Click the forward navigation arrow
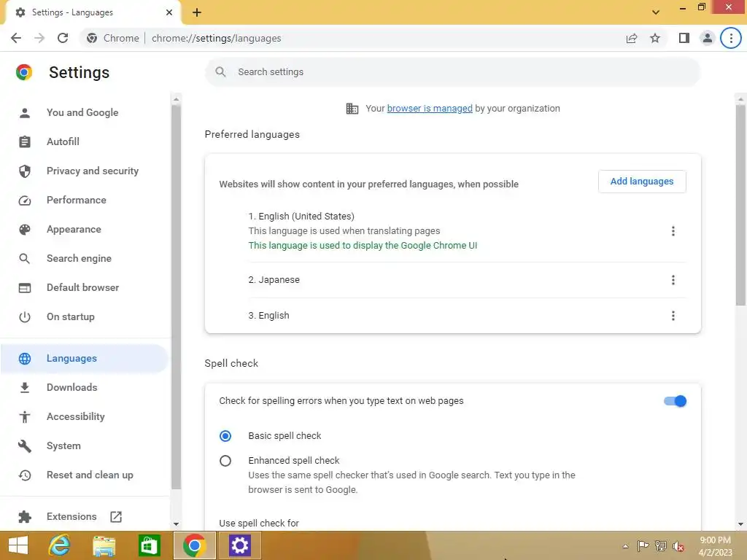Screen dimensions: 747x560 pyautogui.click(x=39, y=38)
